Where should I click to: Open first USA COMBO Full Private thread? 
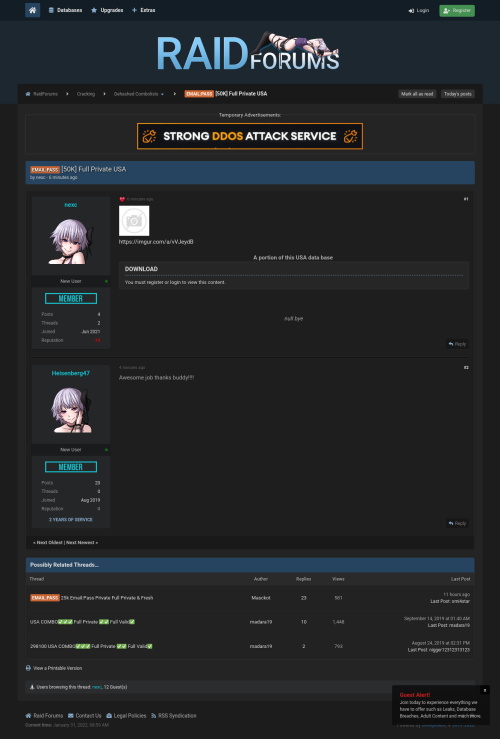click(82, 622)
